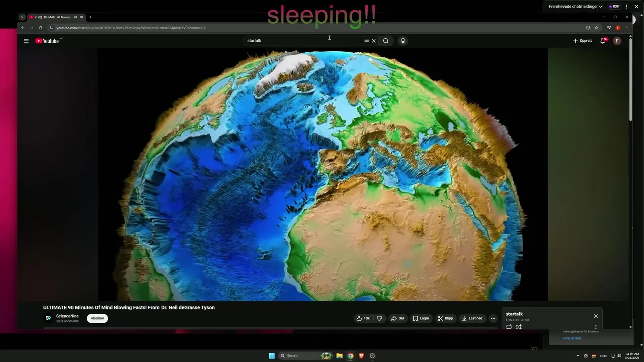Open the tab search dropdown arrow

[22, 17]
